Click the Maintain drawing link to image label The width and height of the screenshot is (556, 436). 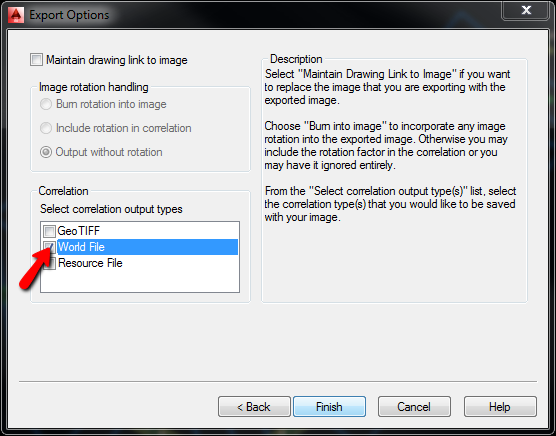coord(117,60)
